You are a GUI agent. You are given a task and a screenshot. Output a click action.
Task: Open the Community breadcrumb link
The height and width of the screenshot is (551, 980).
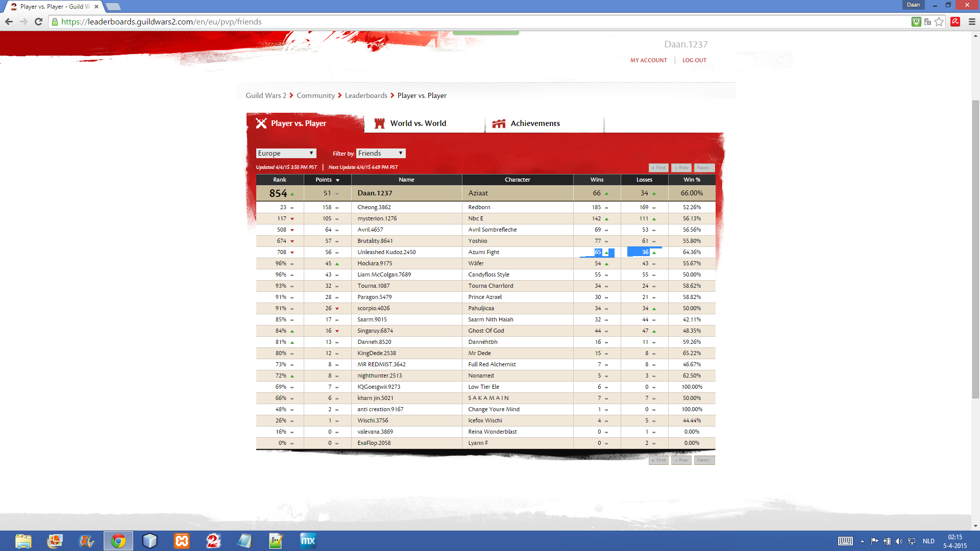tap(315, 95)
